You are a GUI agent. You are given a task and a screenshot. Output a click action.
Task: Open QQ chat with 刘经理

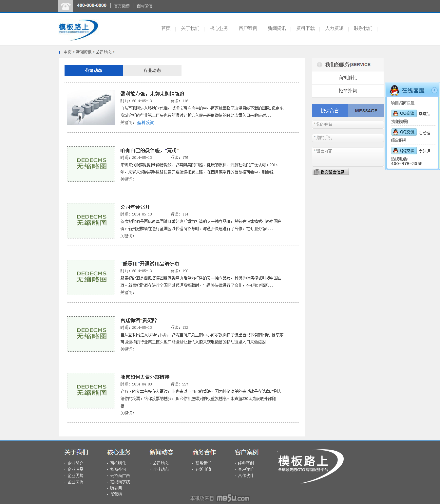coord(404,132)
